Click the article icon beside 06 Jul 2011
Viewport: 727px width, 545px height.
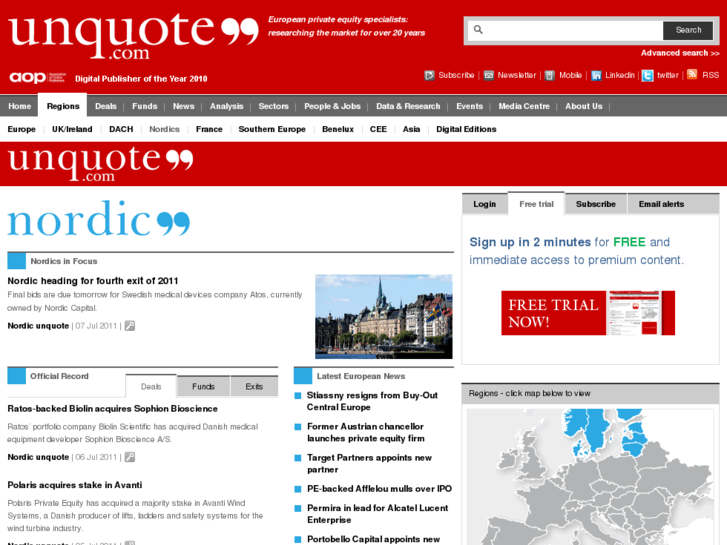130,457
